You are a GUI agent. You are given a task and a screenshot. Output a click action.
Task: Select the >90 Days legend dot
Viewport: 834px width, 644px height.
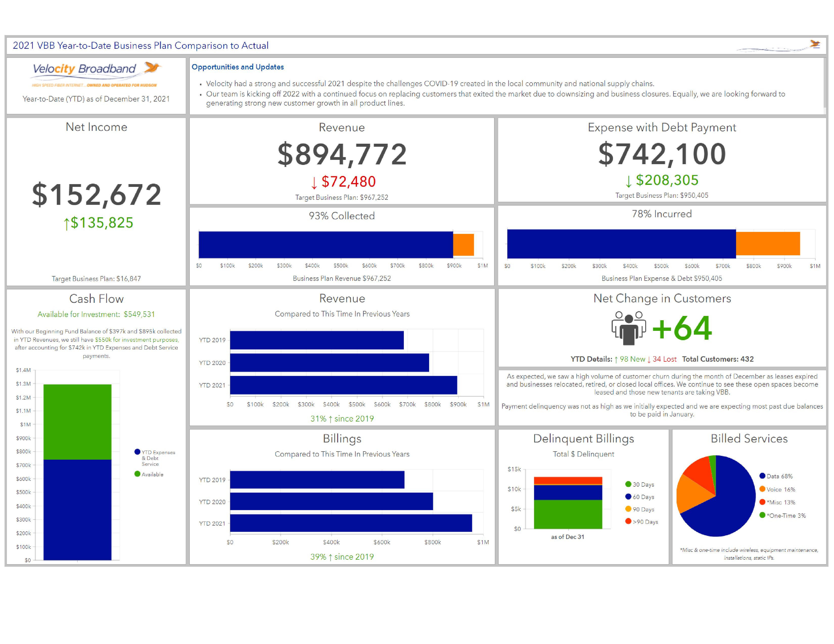coord(628,521)
